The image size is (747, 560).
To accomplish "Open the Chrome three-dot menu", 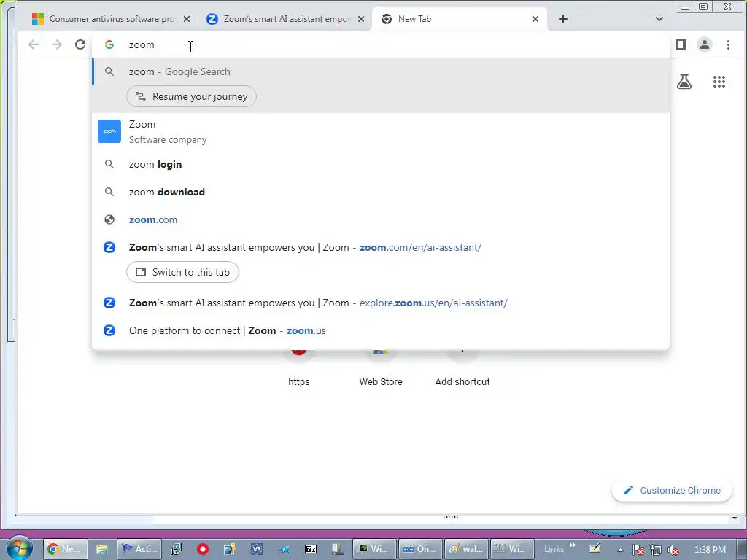I will click(x=728, y=44).
